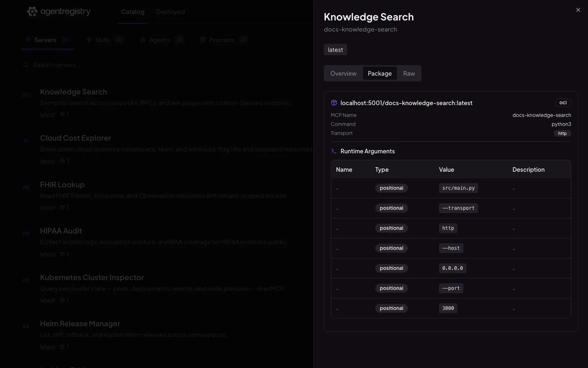Select the Skills tab
Image resolution: width=588 pixels, height=368 pixels.
coord(105,40)
